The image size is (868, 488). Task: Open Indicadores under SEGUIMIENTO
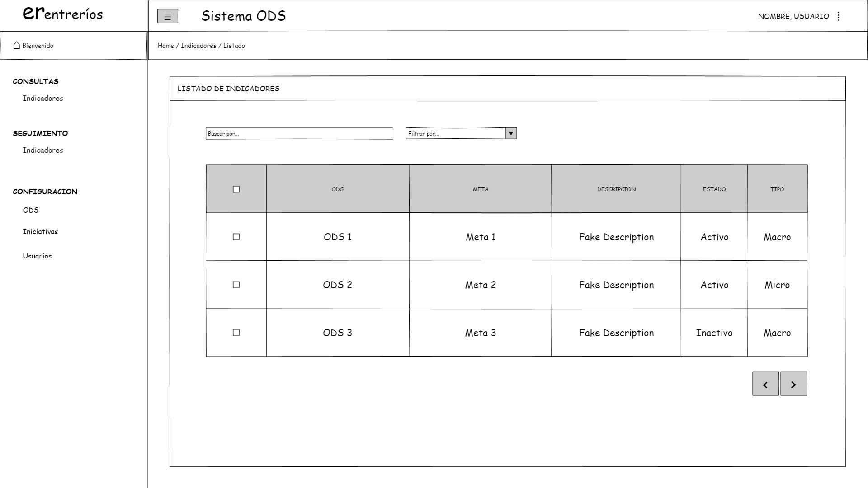[43, 150]
